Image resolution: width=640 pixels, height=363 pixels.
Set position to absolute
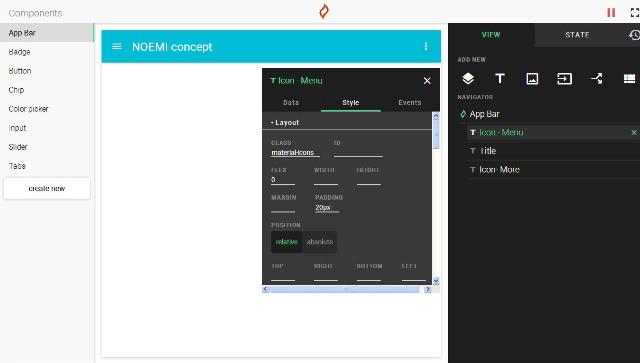[320, 242]
